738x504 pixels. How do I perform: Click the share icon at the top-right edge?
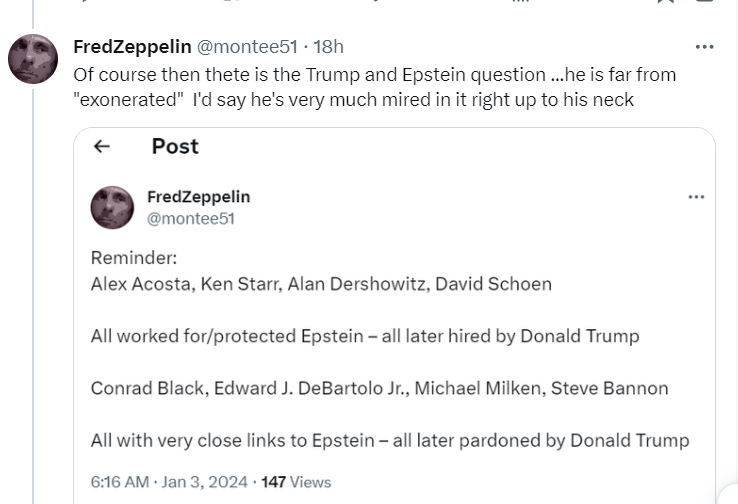(x=704, y=3)
